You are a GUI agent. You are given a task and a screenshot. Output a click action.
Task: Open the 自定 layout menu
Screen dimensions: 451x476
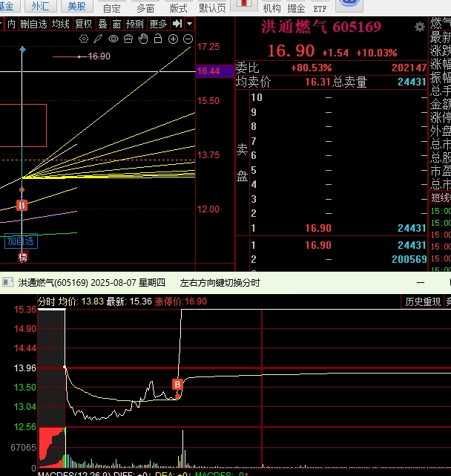tap(112, 8)
